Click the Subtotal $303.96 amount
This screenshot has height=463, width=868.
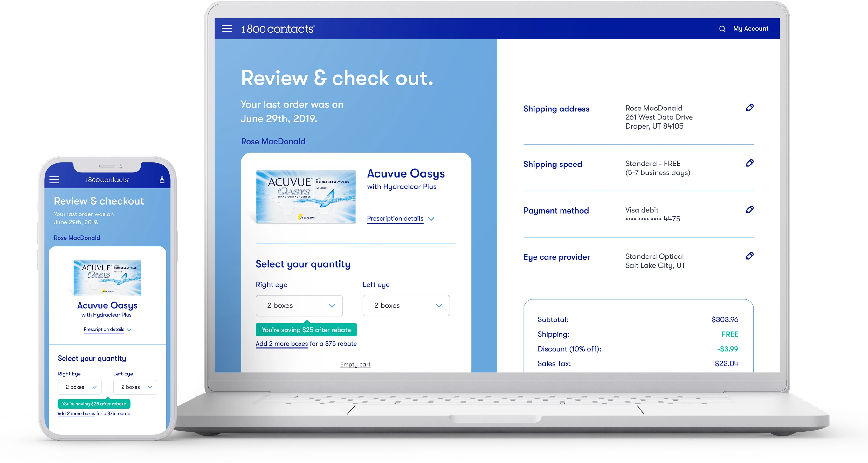(725, 319)
